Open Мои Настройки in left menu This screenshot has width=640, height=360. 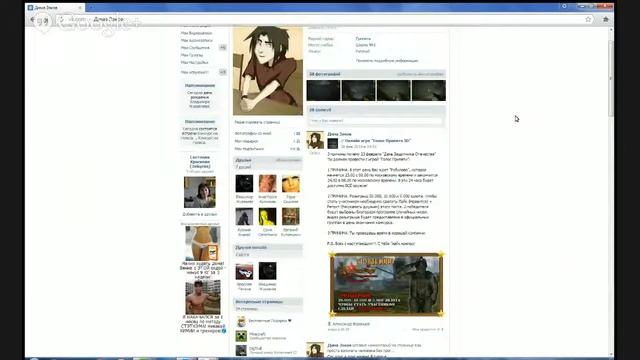click(194, 62)
